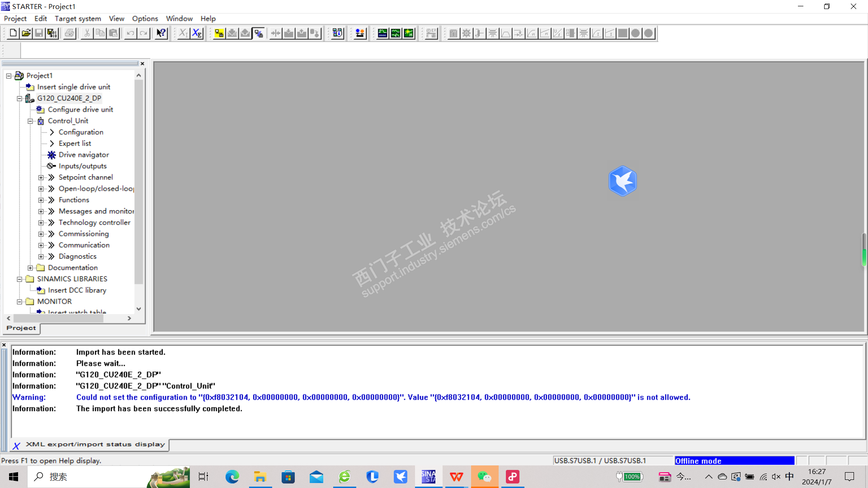Open WeChat from the taskbar
Screen dimensions: 868x488
coord(484,477)
